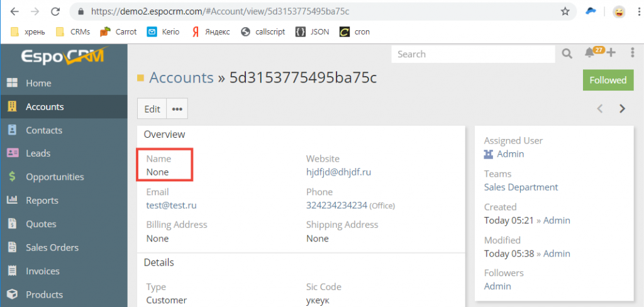The width and height of the screenshot is (644, 307).
Task: Go to the next record arrow
Action: (622, 108)
